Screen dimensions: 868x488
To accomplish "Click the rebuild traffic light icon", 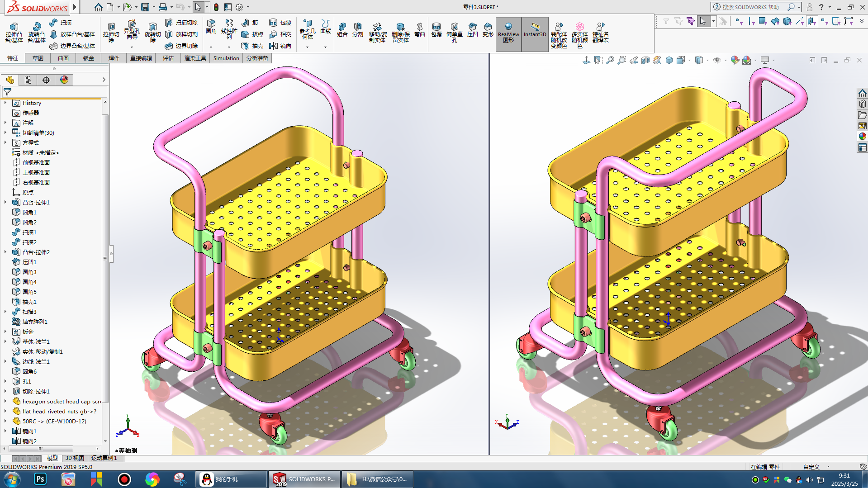I will [216, 7].
